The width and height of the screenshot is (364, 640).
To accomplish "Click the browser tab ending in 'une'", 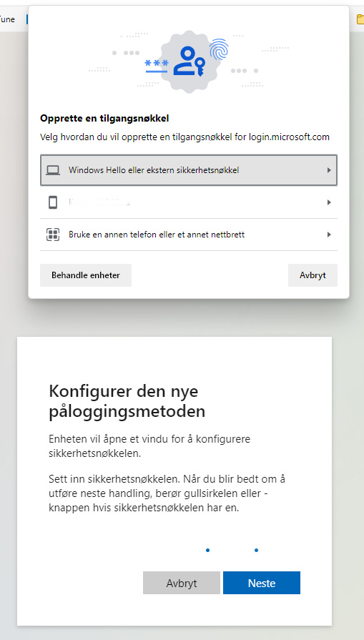I will coord(7,19).
